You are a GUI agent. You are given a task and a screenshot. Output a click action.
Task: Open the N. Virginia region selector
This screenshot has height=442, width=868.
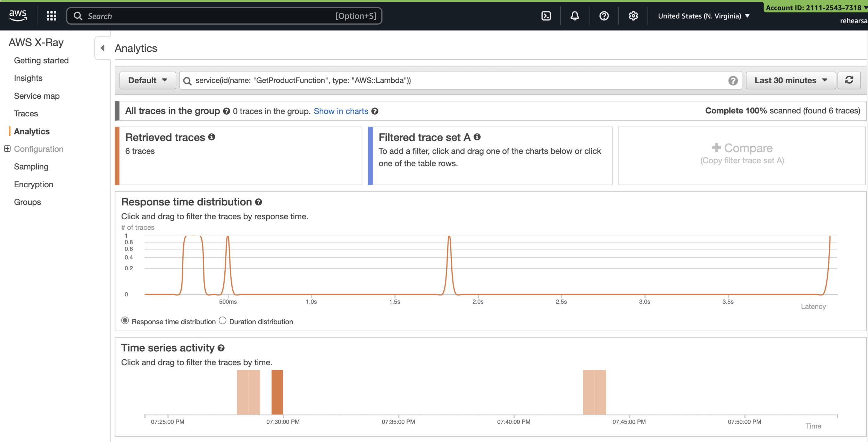click(x=703, y=16)
